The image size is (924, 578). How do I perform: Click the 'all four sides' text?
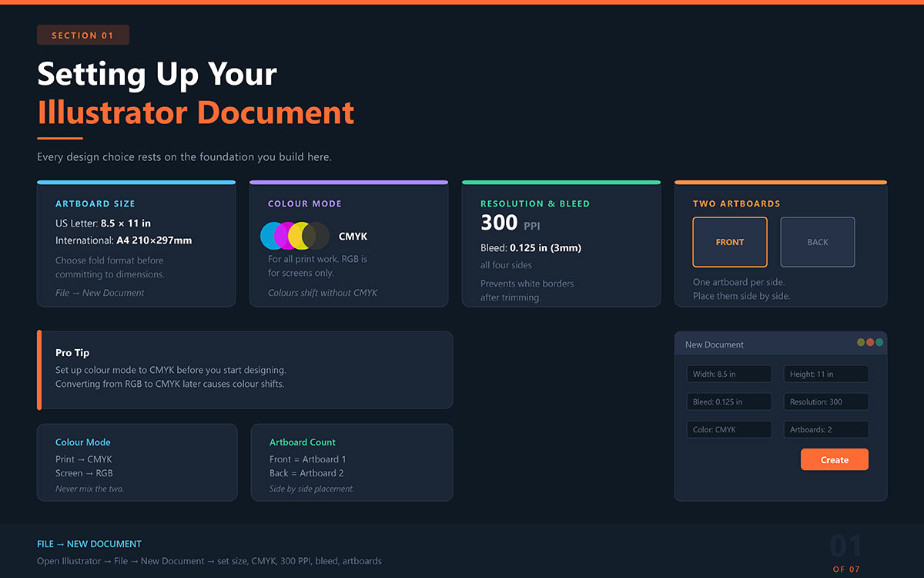[506, 265]
